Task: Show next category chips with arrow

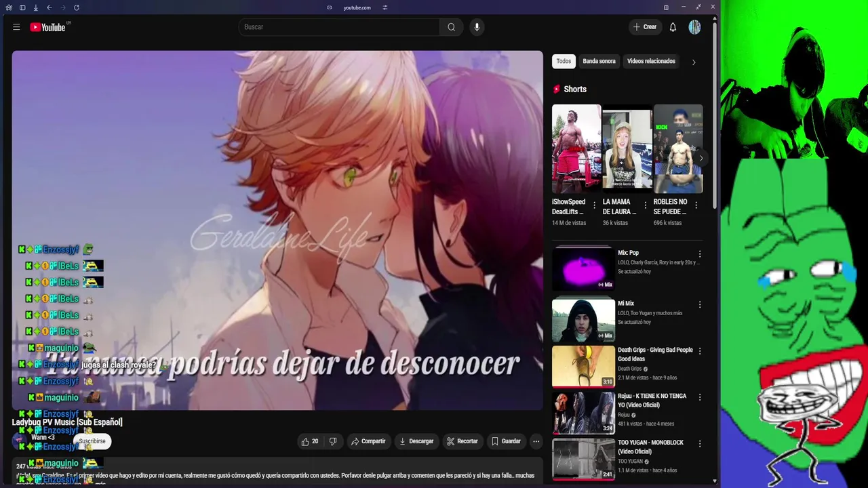Action: click(693, 62)
